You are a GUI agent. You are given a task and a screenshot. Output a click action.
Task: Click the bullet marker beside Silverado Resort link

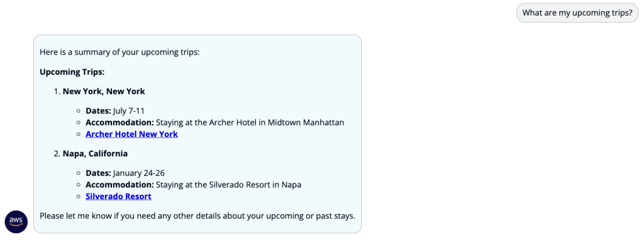79,197
